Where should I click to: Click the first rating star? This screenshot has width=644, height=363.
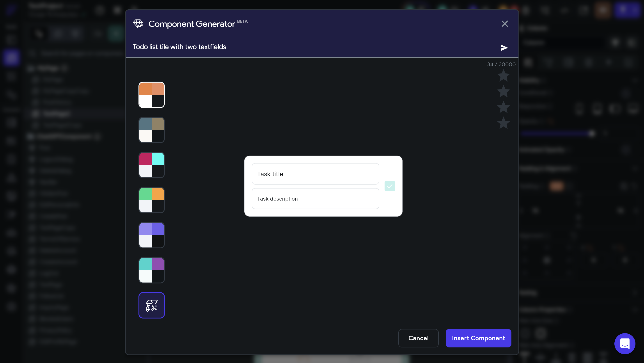(503, 76)
